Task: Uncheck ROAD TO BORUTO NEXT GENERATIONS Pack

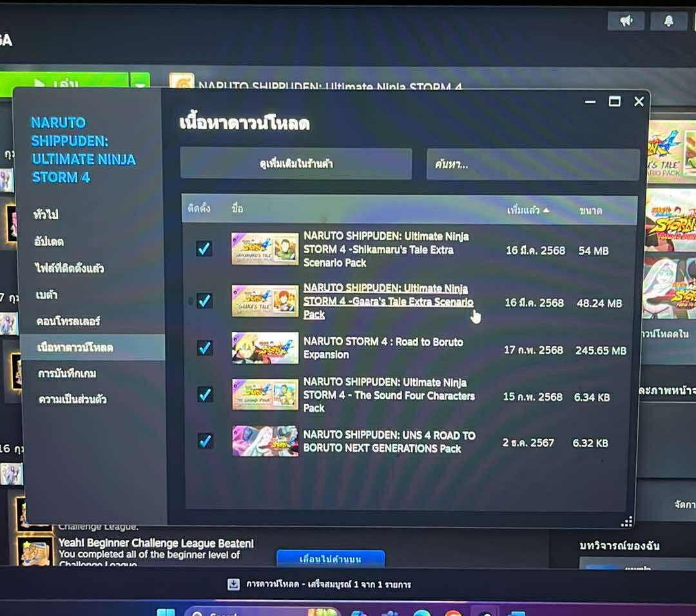Action: (205, 441)
